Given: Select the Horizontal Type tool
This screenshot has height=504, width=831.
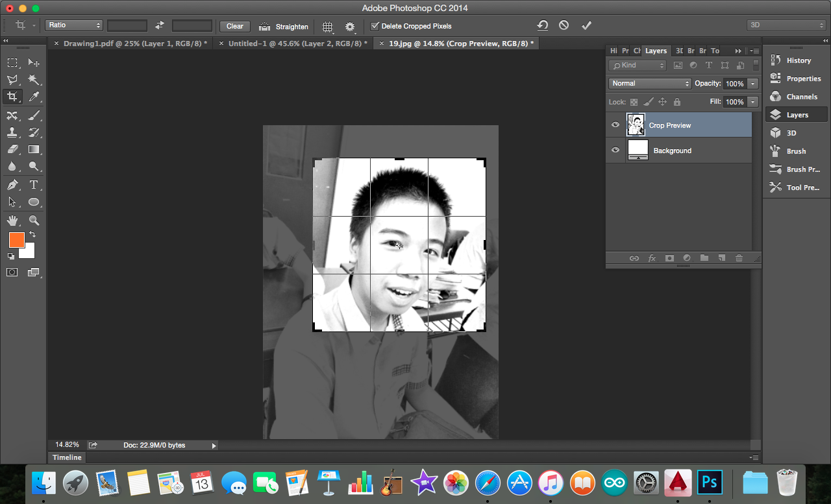Looking at the screenshot, I should click(x=34, y=185).
